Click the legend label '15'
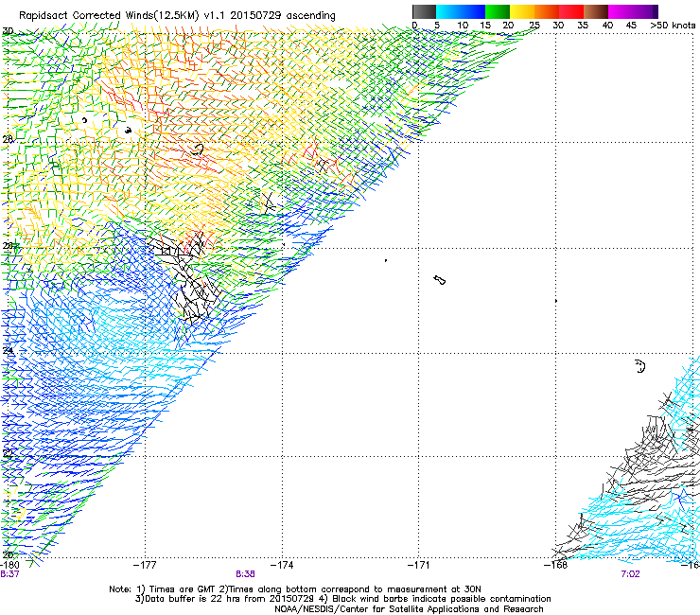Viewport: 700px width, 615px height. tap(485, 26)
